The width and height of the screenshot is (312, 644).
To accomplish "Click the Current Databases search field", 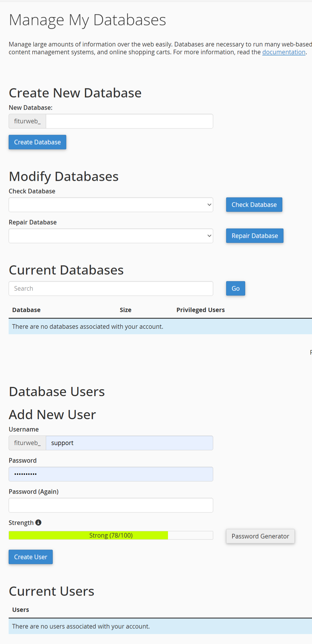I will (x=111, y=288).
